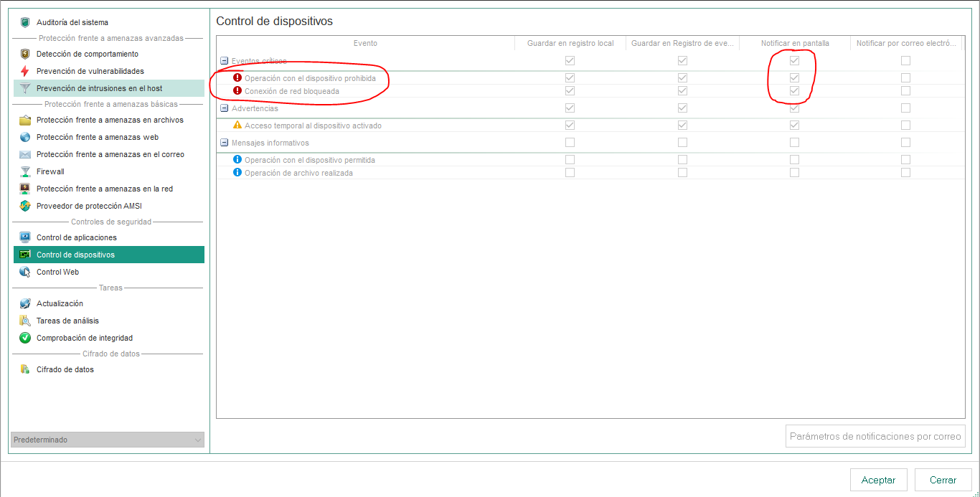Collapse the Advertencias group

(x=224, y=108)
